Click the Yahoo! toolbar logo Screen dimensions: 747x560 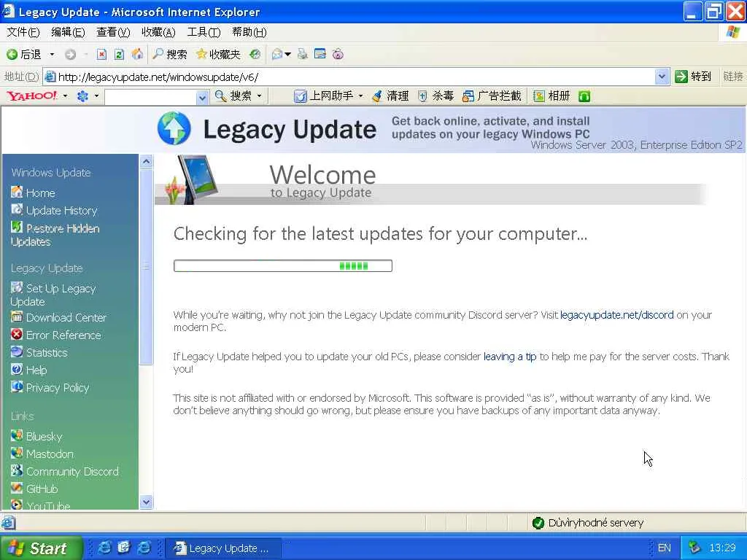pos(32,96)
